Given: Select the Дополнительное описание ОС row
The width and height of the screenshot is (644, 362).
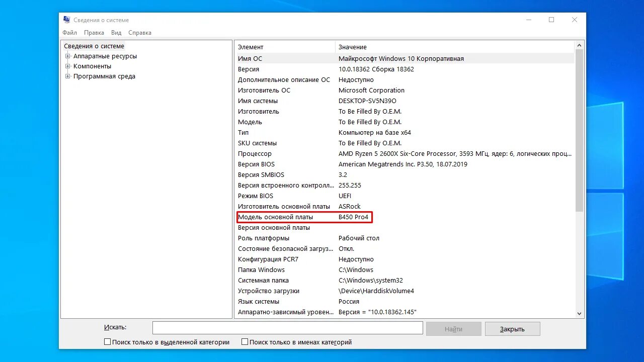Looking at the screenshot, I should (405, 79).
